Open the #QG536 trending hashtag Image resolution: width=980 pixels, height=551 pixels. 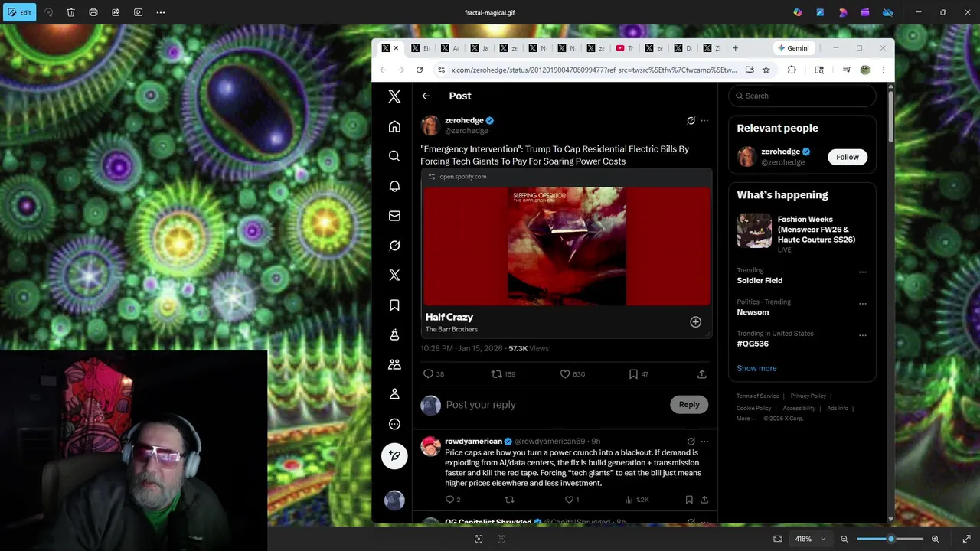pos(753,344)
